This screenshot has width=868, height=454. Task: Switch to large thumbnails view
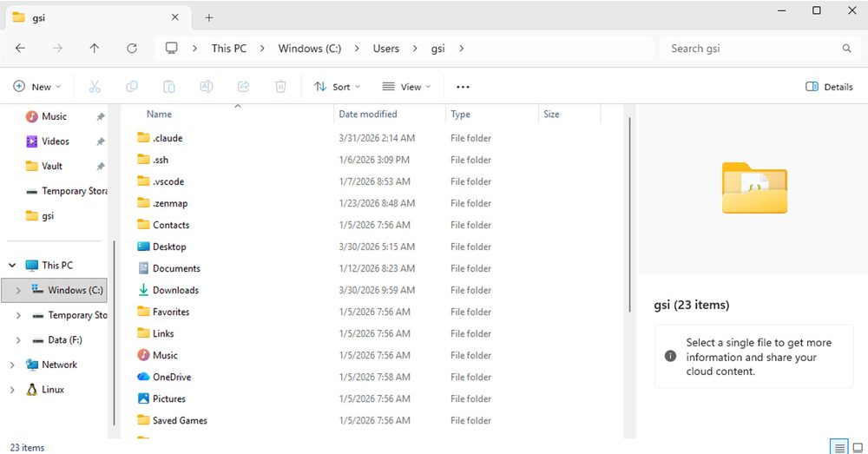pos(858,447)
